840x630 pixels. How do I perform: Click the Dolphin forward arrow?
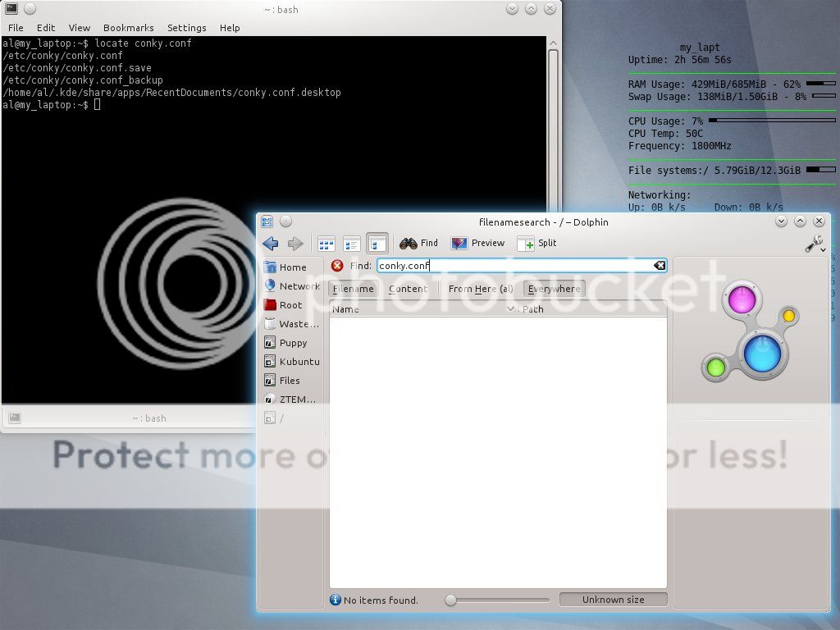295,243
